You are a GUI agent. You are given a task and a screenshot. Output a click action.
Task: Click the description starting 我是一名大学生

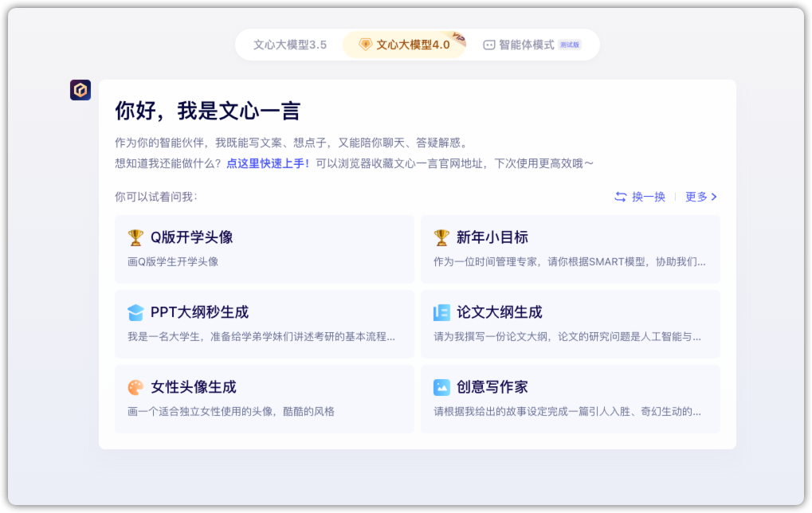tap(261, 337)
